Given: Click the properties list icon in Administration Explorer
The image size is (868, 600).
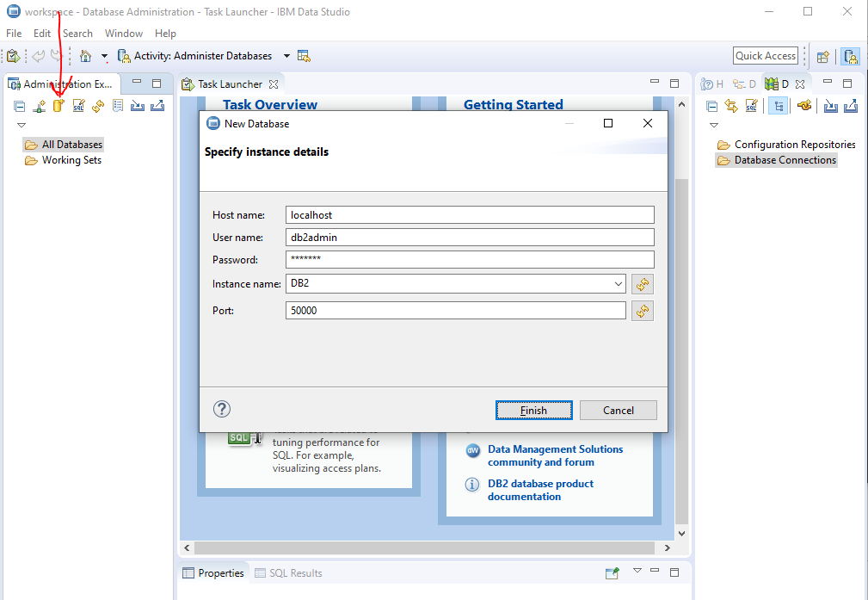Looking at the screenshot, I should tap(117, 105).
